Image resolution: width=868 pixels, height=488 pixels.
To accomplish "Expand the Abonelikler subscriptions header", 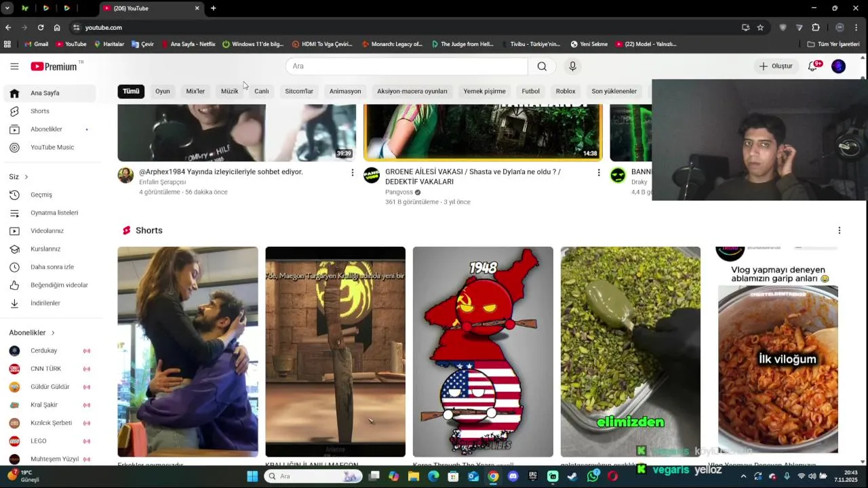I will [32, 333].
